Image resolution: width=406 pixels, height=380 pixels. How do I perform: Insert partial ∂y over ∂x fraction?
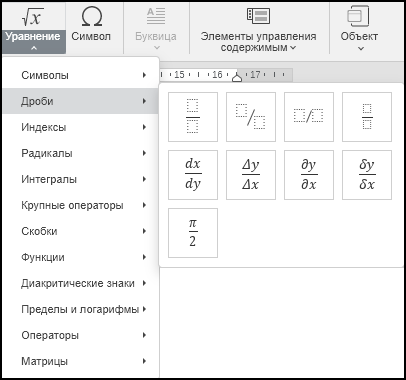click(x=309, y=175)
